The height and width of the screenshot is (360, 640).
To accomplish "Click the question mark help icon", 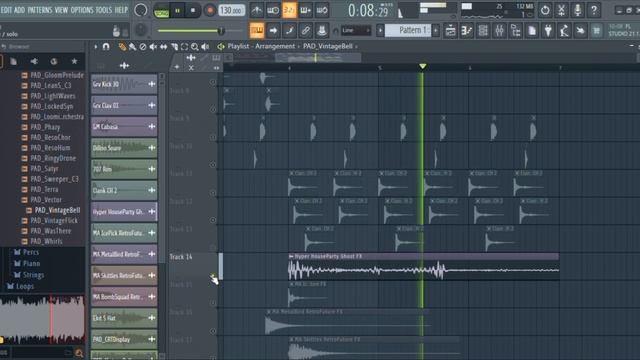I will coord(594,10).
